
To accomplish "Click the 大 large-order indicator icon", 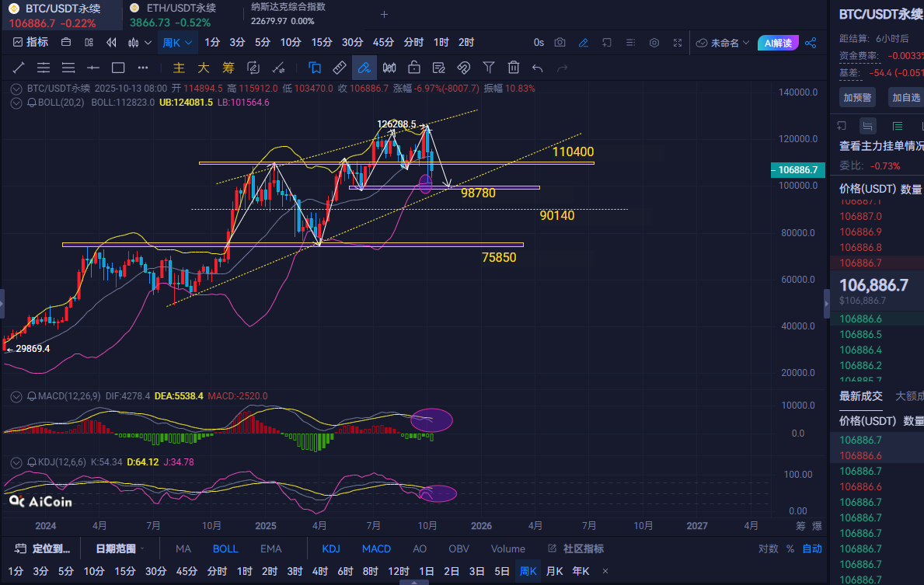I will tap(204, 68).
